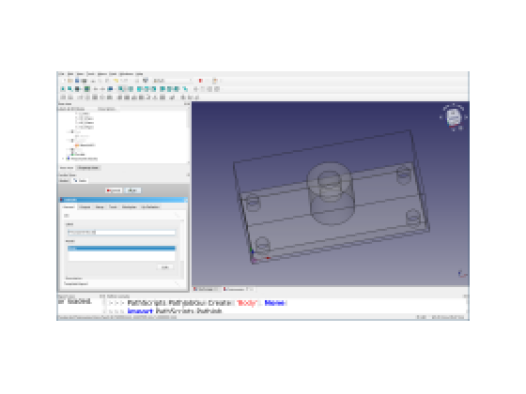Image resolution: width=526 pixels, height=394 pixels.
Task: Click the navigation cube in the 3D view
Action: [x=454, y=117]
